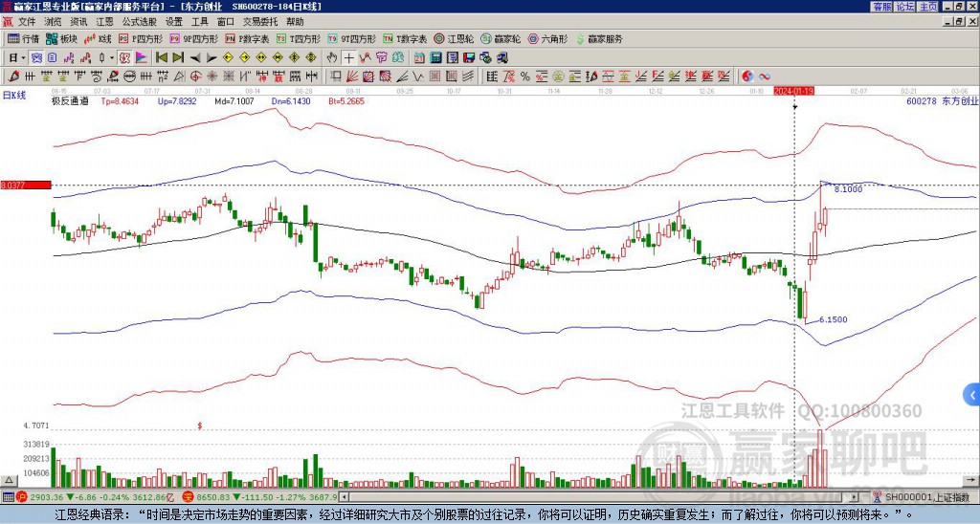Click the red 8.0377 price label
This screenshot has width=980, height=524.
click(25, 185)
